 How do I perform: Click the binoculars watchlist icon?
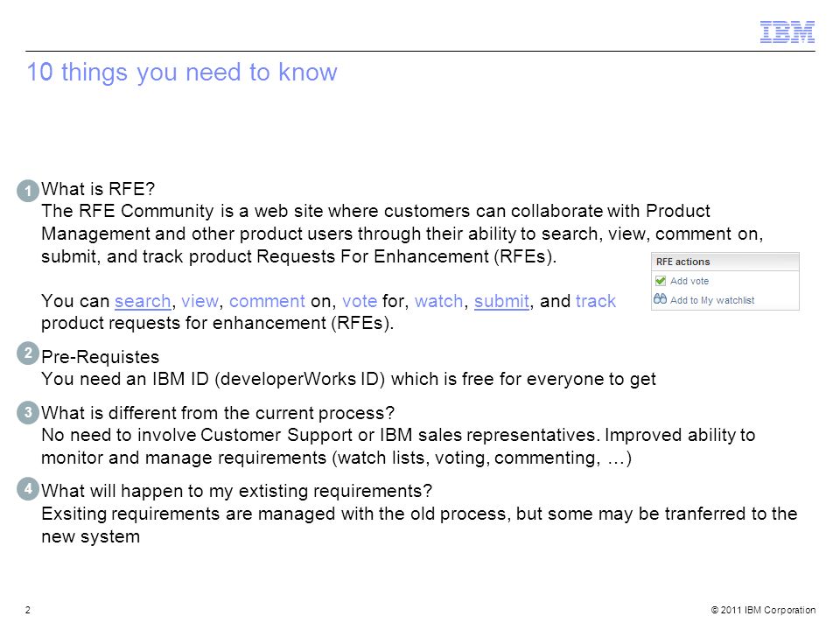click(660, 299)
